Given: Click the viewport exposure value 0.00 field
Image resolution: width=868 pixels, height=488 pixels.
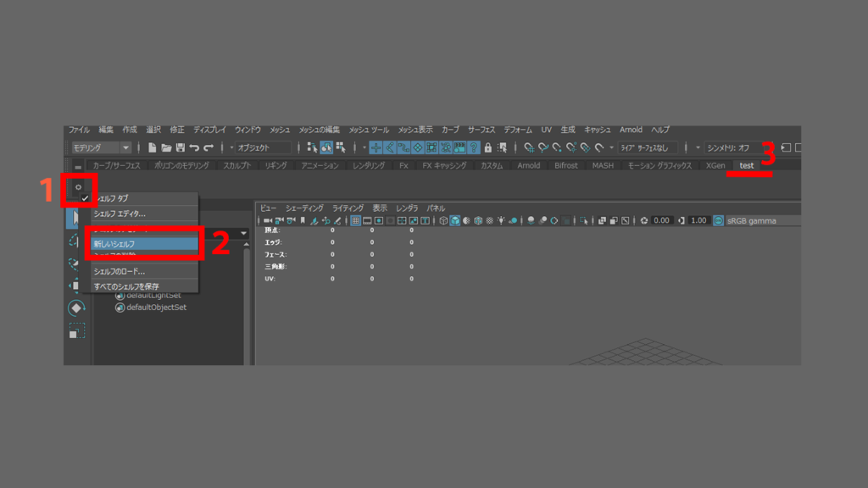Looking at the screenshot, I should [x=661, y=221].
